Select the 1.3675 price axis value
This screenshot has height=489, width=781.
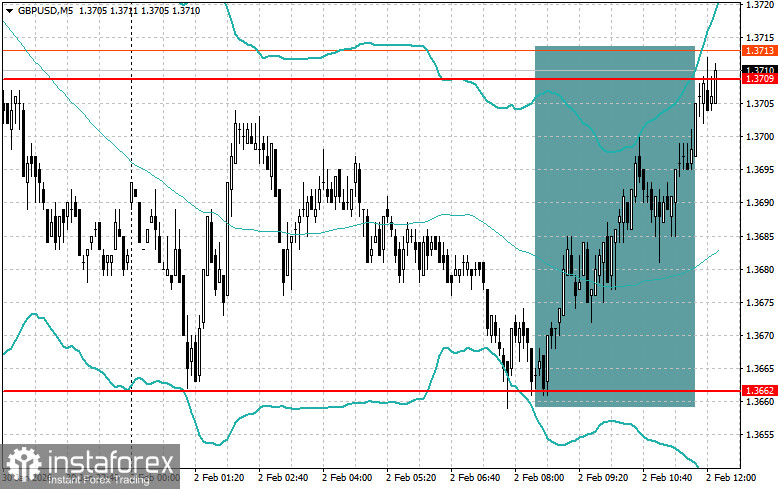tap(760, 302)
